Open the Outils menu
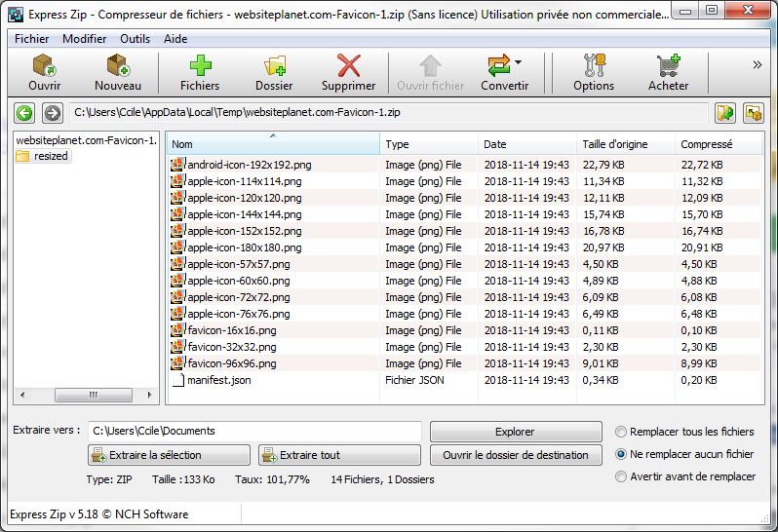778x532 pixels. click(x=135, y=39)
